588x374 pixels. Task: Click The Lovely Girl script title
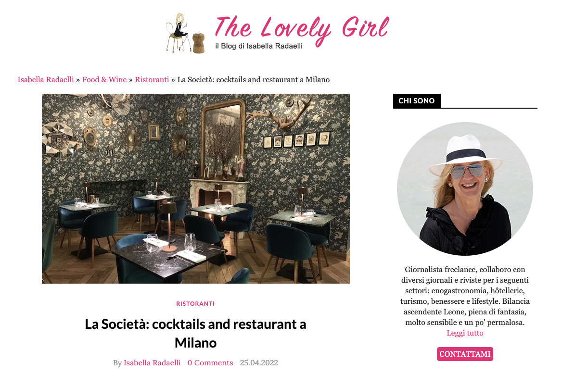[302, 28]
